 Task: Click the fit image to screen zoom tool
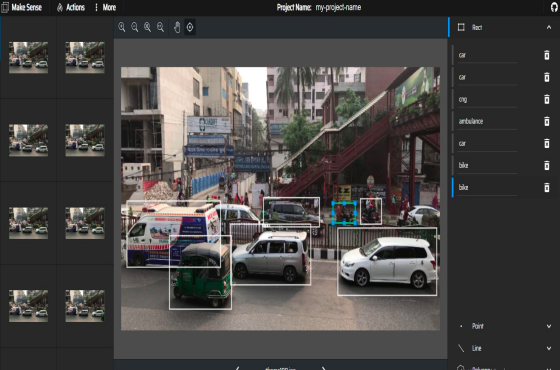click(x=148, y=27)
